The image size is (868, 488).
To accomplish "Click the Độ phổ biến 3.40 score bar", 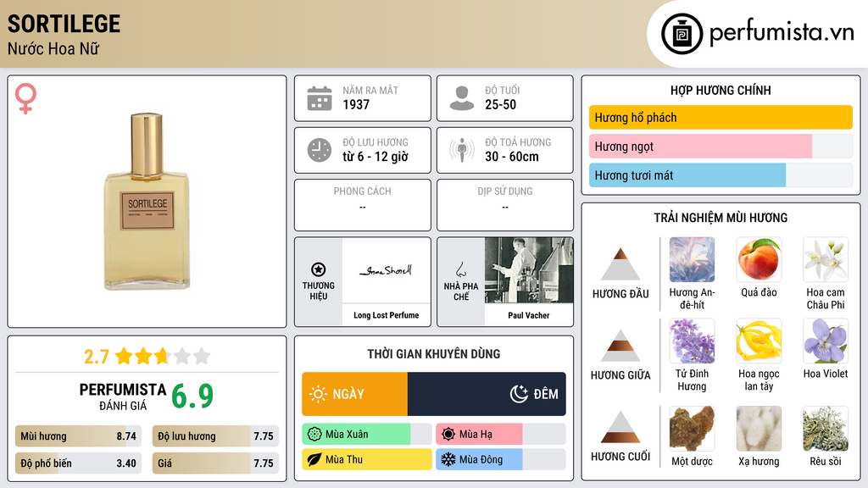I will (78, 463).
